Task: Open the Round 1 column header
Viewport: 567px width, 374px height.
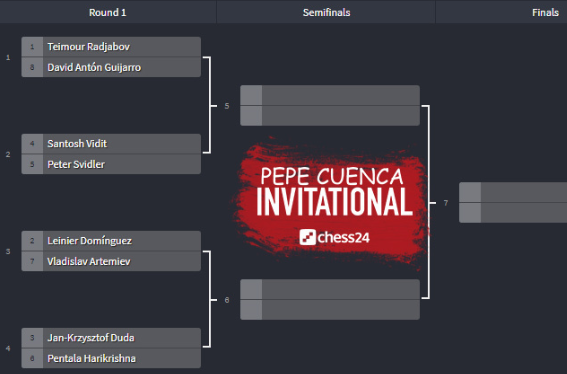Action: (x=108, y=12)
